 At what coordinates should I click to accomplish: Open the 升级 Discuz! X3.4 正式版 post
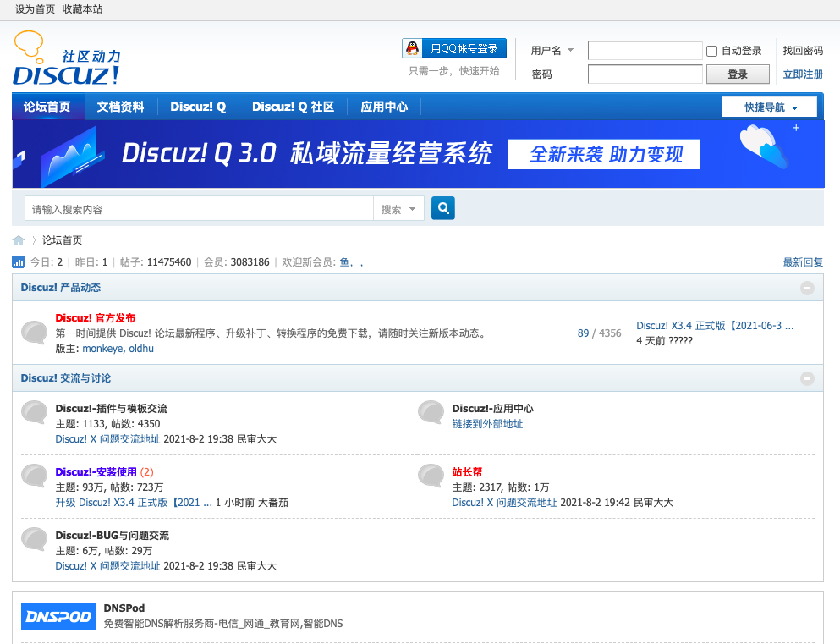[134, 503]
